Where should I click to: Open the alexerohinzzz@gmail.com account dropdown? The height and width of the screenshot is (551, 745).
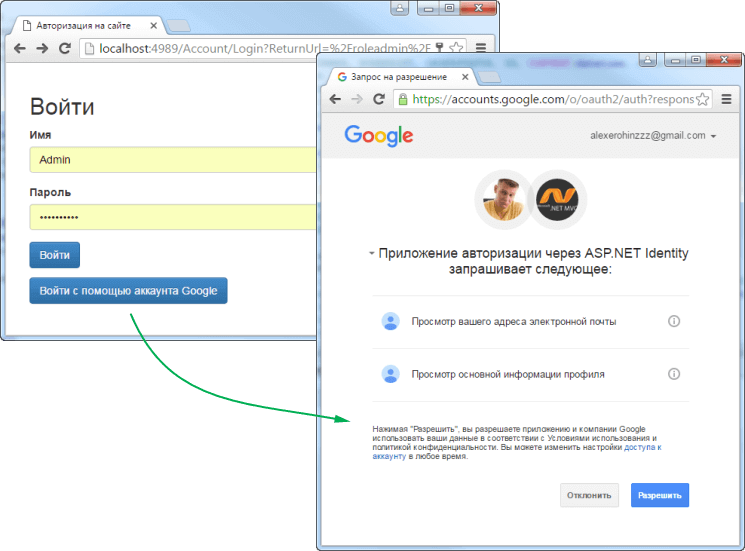coord(653,135)
